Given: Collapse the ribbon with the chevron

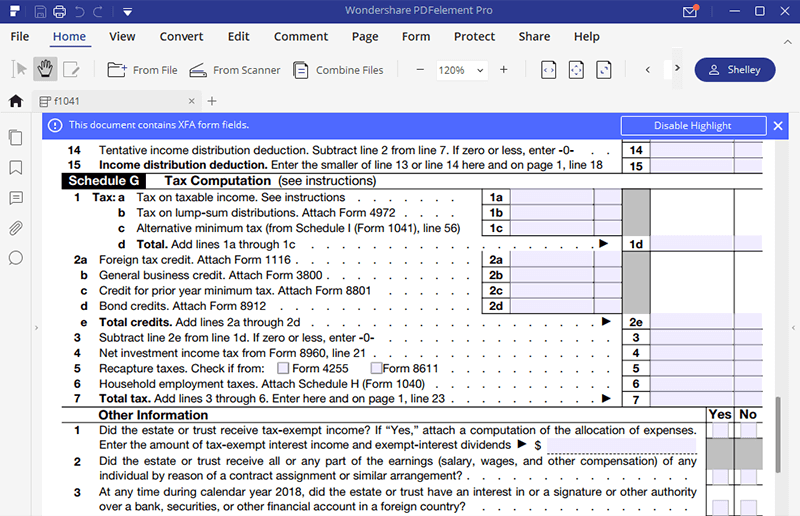Looking at the screenshot, I should click(x=787, y=42).
